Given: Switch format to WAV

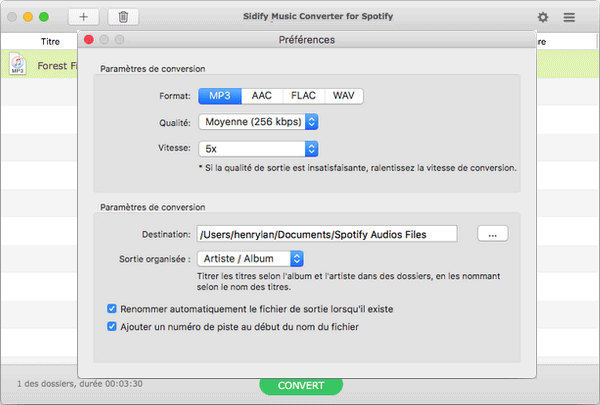Looking at the screenshot, I should click(x=344, y=96).
